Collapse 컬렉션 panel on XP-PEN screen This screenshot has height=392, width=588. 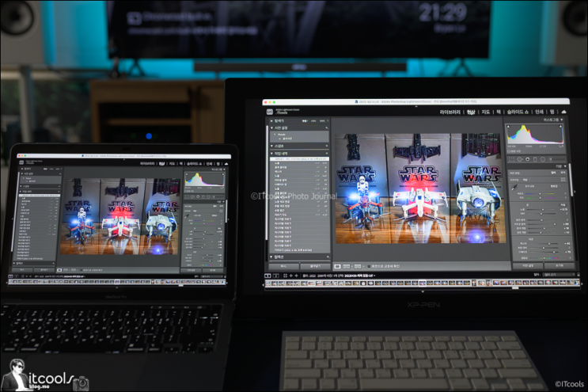click(271, 257)
